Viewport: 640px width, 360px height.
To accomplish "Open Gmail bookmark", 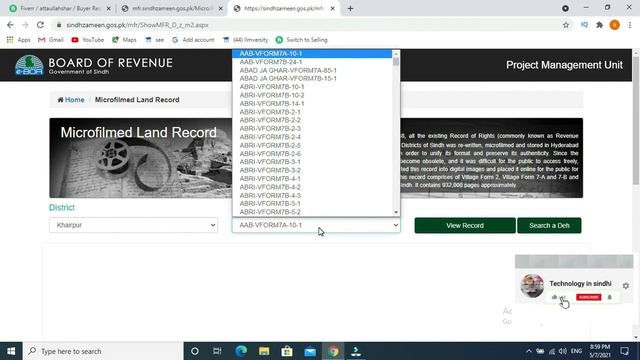I will tap(51, 40).
